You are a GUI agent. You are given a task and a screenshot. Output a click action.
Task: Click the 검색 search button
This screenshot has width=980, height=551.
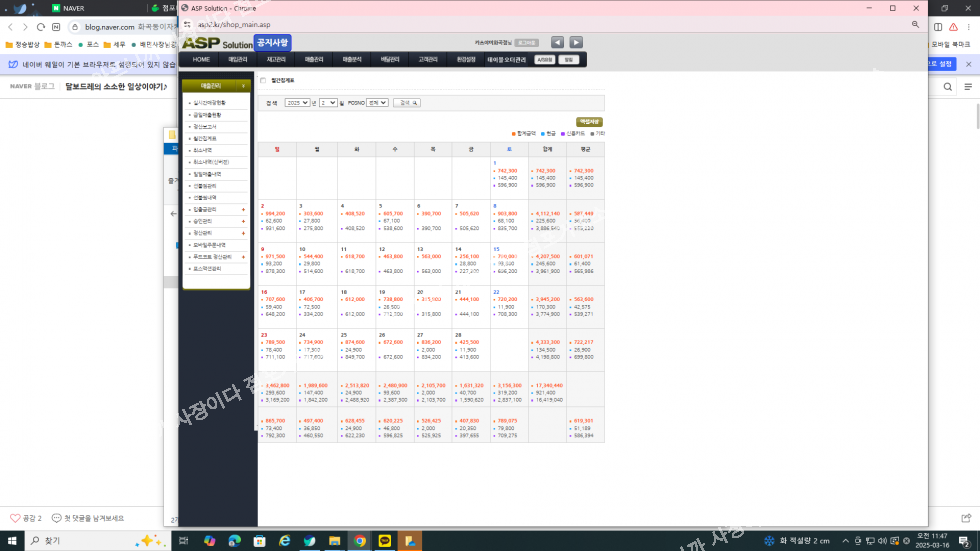pyautogui.click(x=408, y=102)
